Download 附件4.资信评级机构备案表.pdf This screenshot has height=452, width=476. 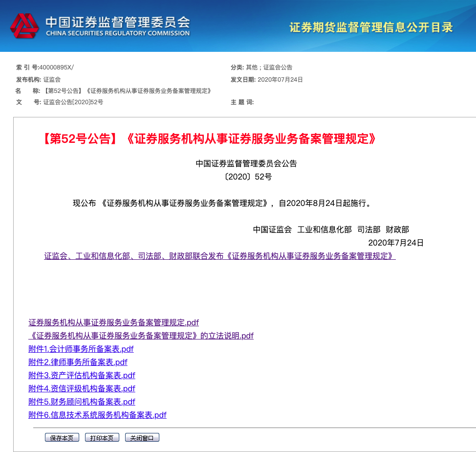[82, 389]
